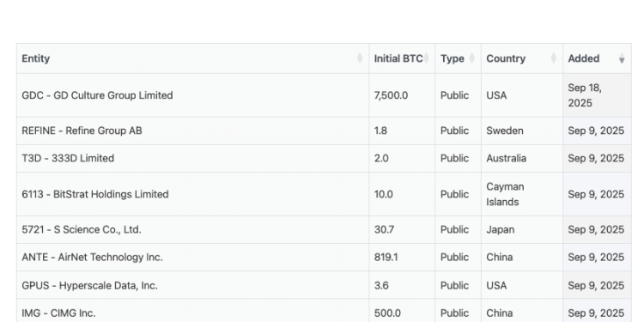The height and width of the screenshot is (322, 644).
Task: Select IMG - CIMG Inc. entry
Action: tap(58, 313)
